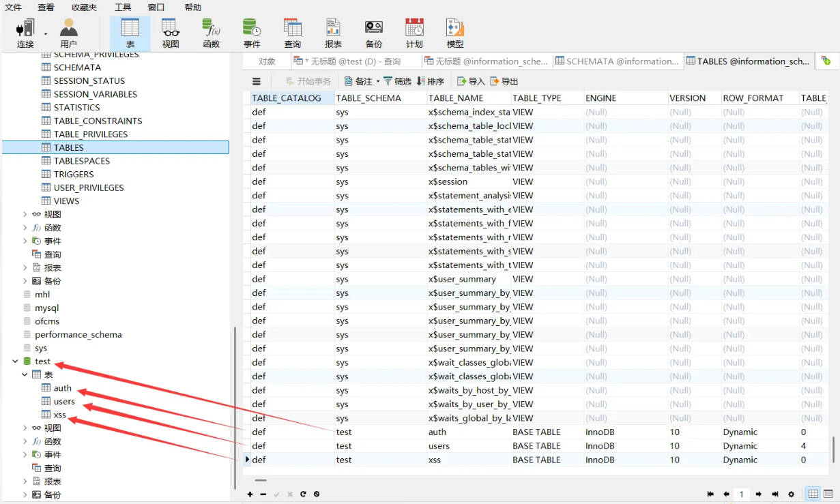The height and width of the screenshot is (504, 840).
Task: Switch to SCHEMATA @information tab
Action: [616, 61]
